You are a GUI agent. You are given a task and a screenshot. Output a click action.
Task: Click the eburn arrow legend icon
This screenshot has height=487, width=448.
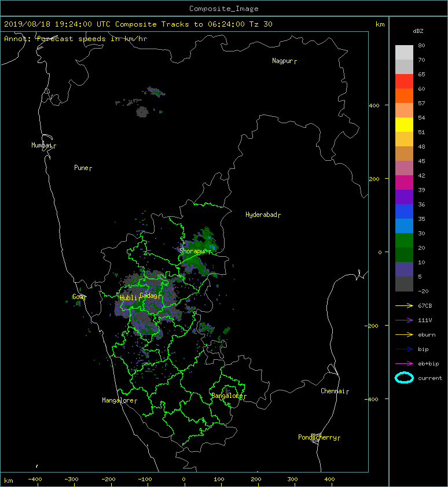click(404, 334)
